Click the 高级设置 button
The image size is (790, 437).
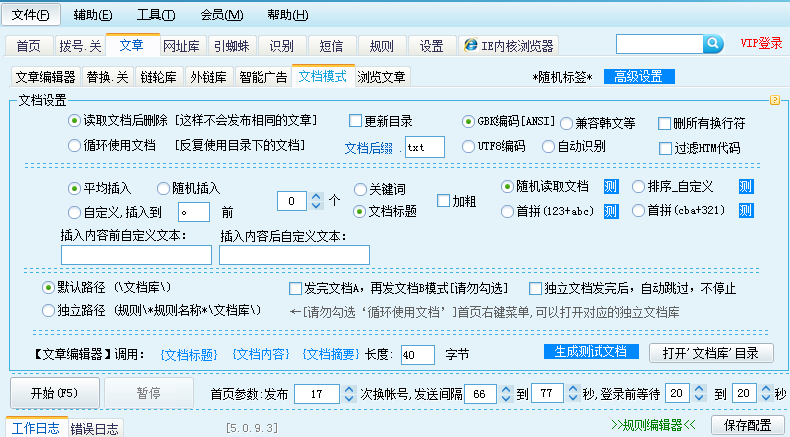tap(639, 77)
